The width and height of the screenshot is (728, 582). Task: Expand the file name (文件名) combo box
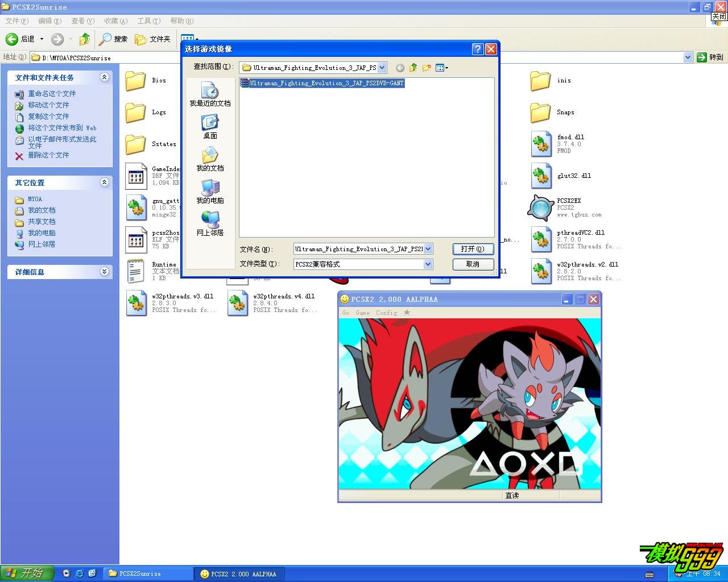tap(428, 249)
